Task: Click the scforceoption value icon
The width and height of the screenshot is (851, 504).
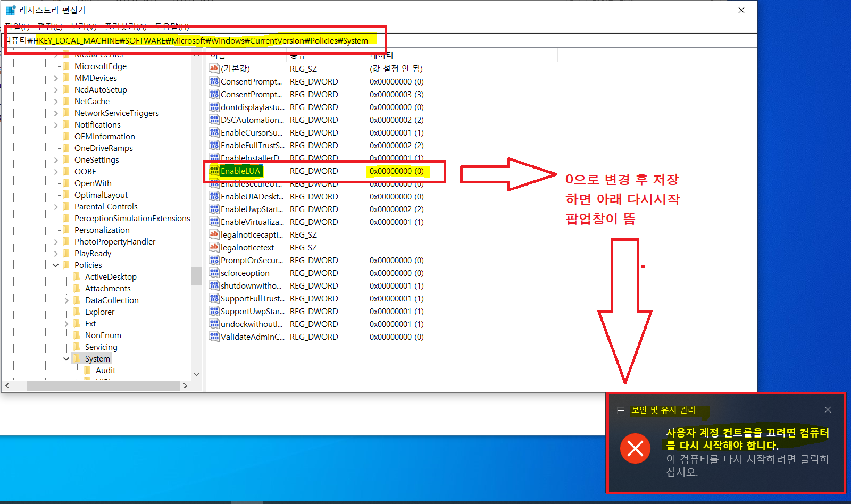Action: [214, 273]
